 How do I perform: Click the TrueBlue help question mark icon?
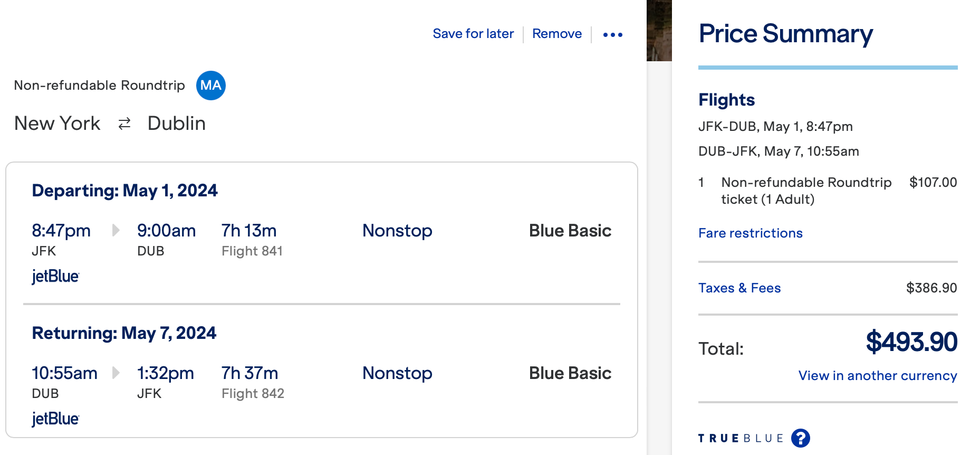click(x=801, y=438)
